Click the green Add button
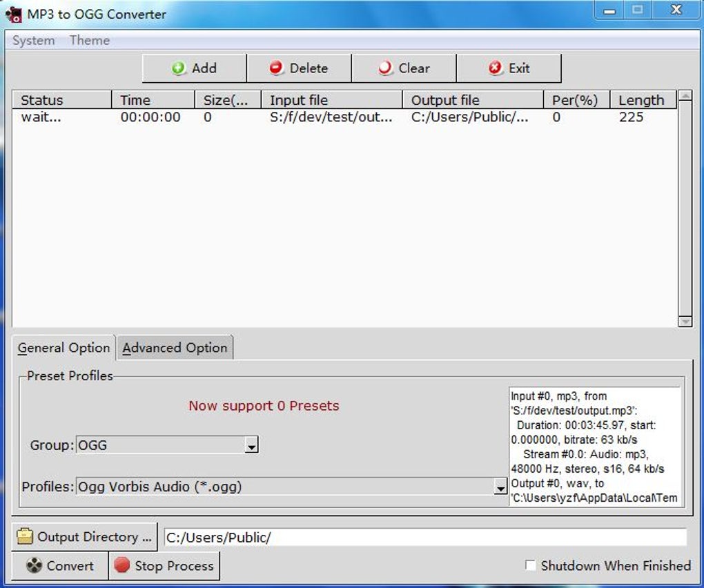 195,68
